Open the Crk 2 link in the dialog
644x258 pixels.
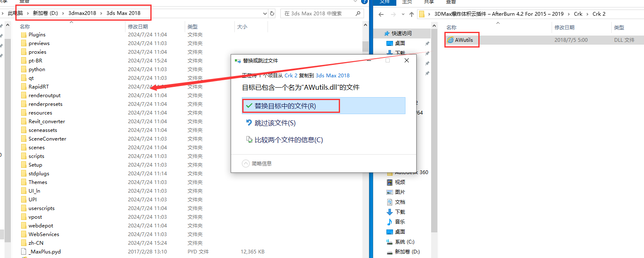(291, 76)
